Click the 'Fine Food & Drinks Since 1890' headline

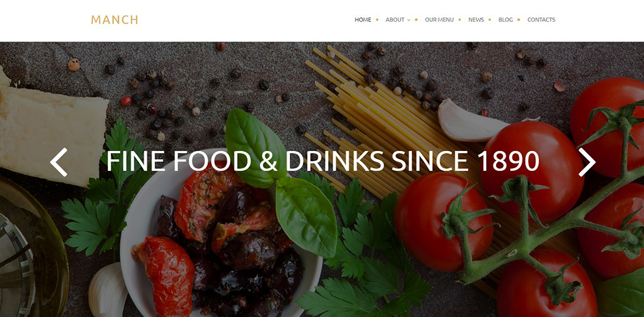(323, 161)
